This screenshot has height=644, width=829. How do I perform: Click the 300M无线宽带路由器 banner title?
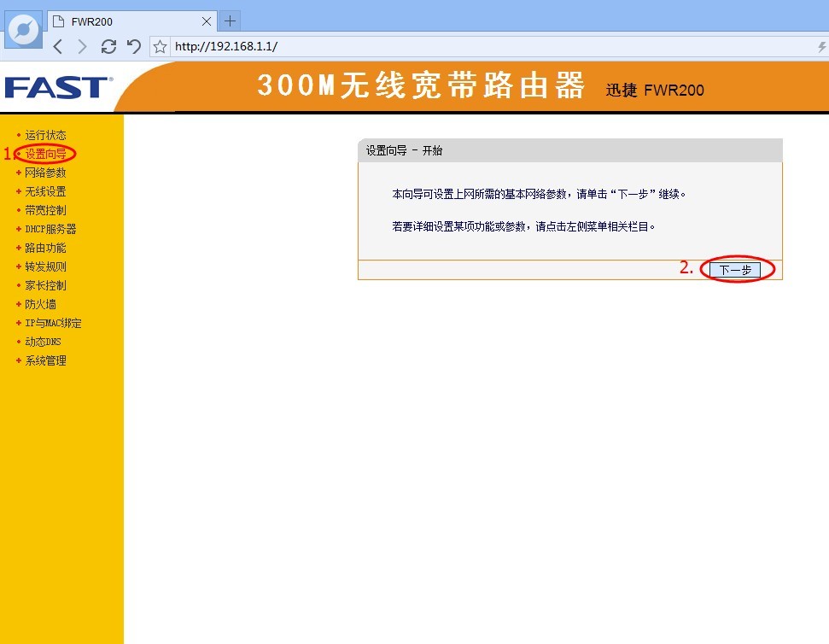pyautogui.click(x=421, y=85)
